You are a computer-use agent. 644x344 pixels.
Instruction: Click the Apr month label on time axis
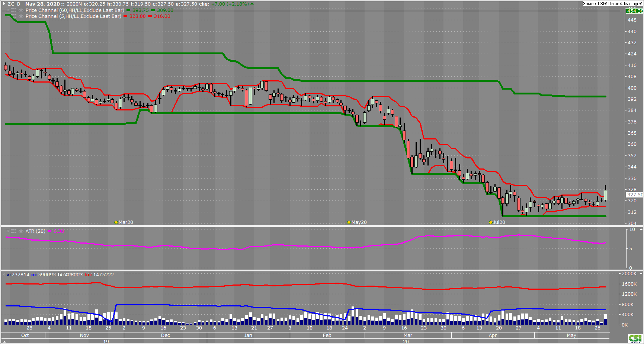493,335
